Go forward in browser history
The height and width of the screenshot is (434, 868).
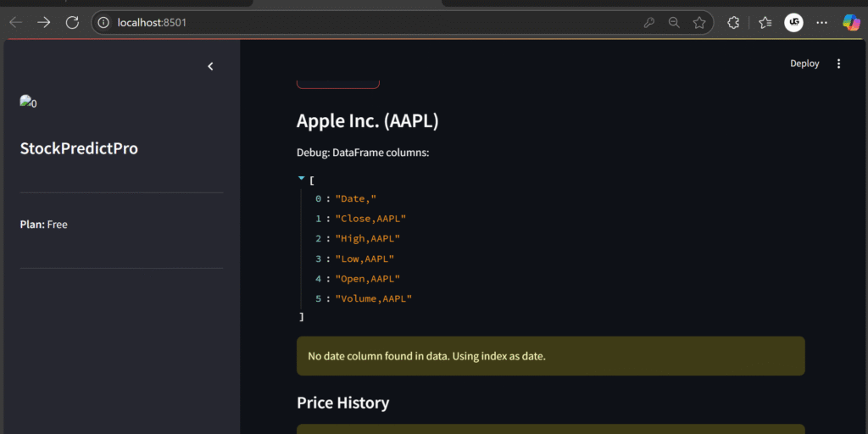[43, 23]
